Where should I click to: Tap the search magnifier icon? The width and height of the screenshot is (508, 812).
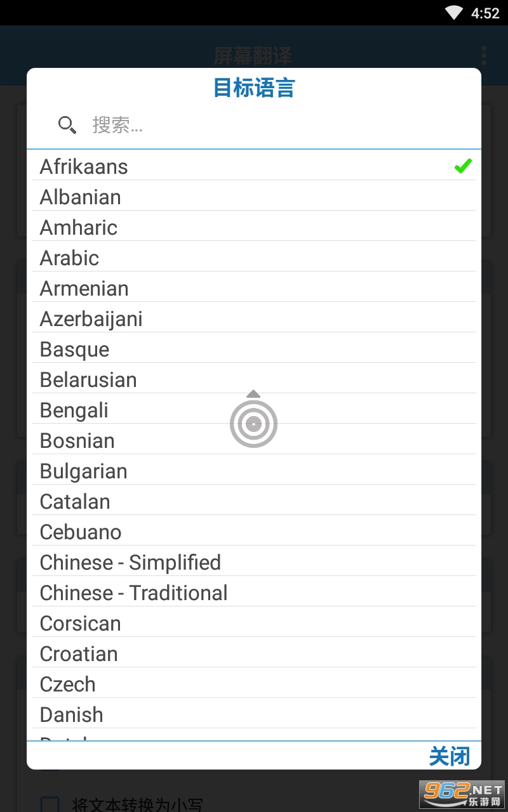pos(67,125)
